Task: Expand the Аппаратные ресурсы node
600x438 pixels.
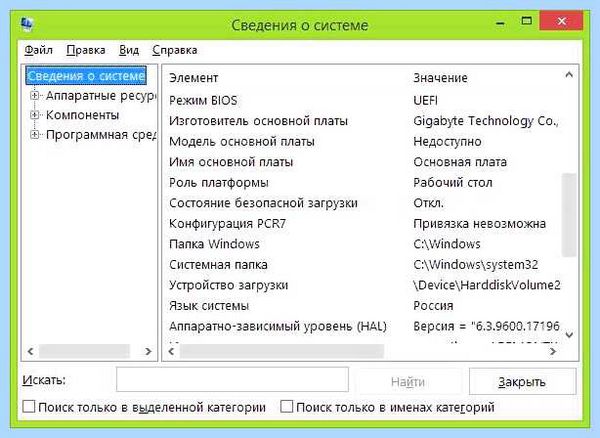Action: coord(34,95)
